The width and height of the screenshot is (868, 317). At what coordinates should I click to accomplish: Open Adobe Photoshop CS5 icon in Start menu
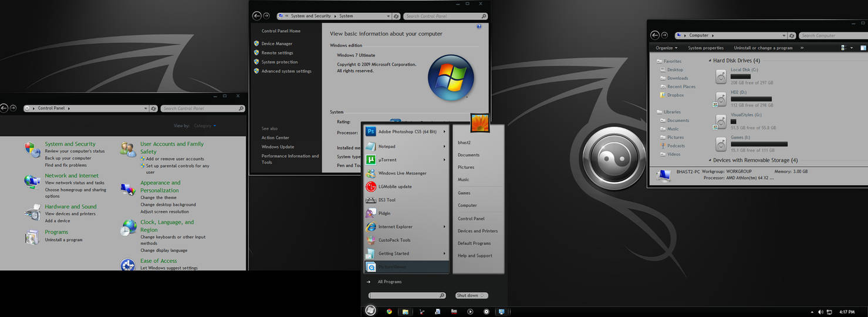click(370, 131)
